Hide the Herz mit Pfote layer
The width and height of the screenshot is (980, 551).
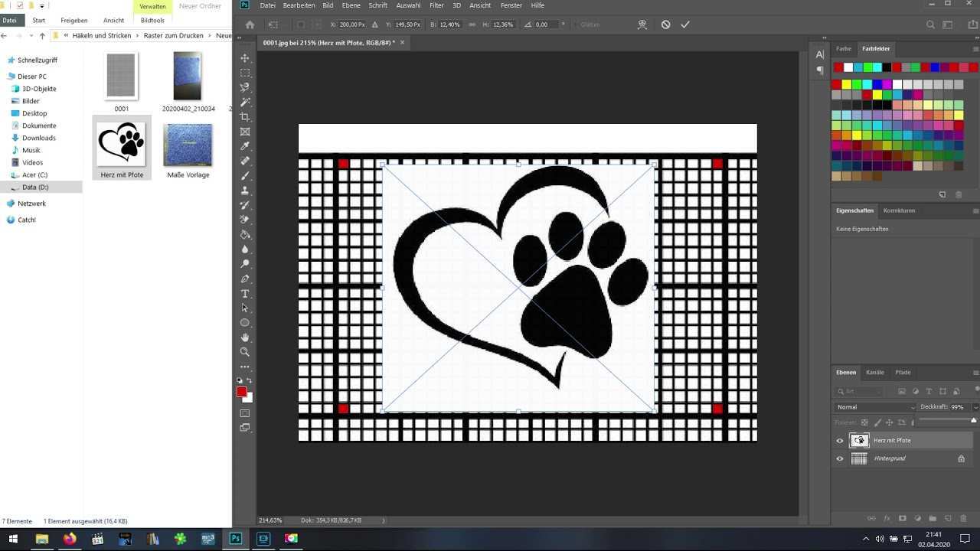tap(840, 441)
